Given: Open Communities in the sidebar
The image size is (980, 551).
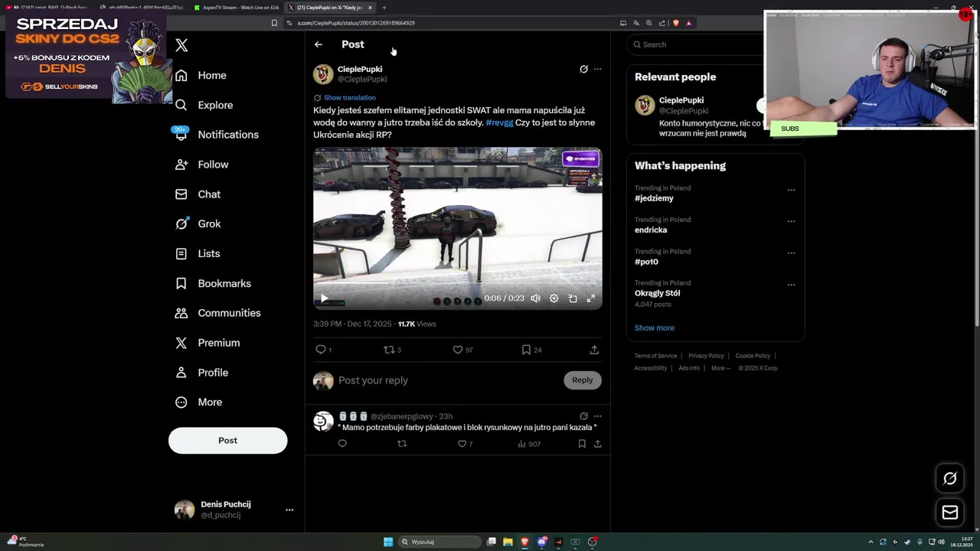Looking at the screenshot, I should pyautogui.click(x=217, y=313).
